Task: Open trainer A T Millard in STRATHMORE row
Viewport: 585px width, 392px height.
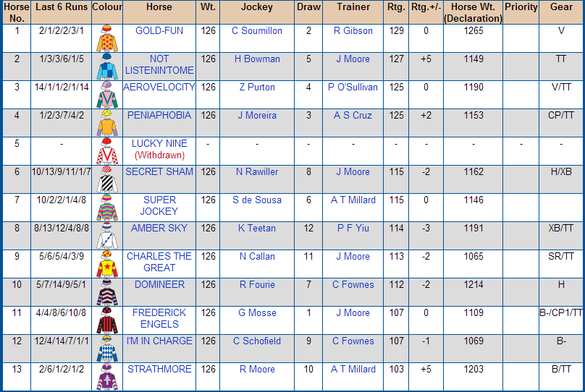Action: pyautogui.click(x=353, y=369)
